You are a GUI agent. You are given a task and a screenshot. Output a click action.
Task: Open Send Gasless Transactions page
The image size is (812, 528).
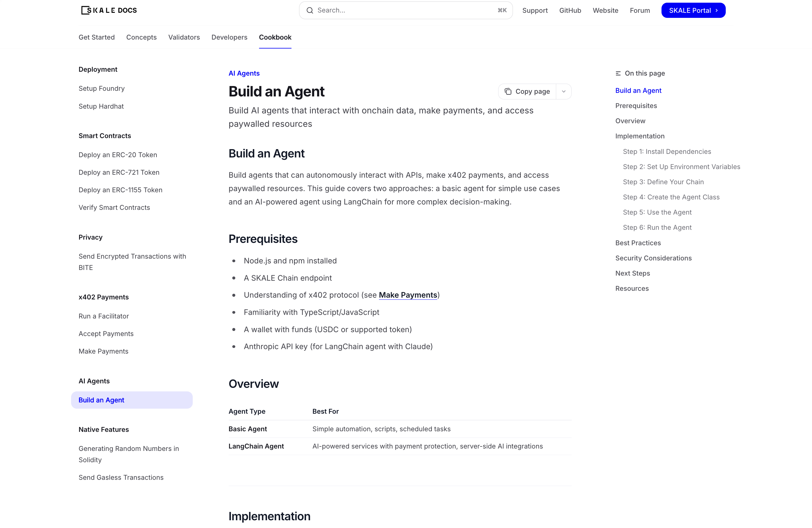click(121, 477)
